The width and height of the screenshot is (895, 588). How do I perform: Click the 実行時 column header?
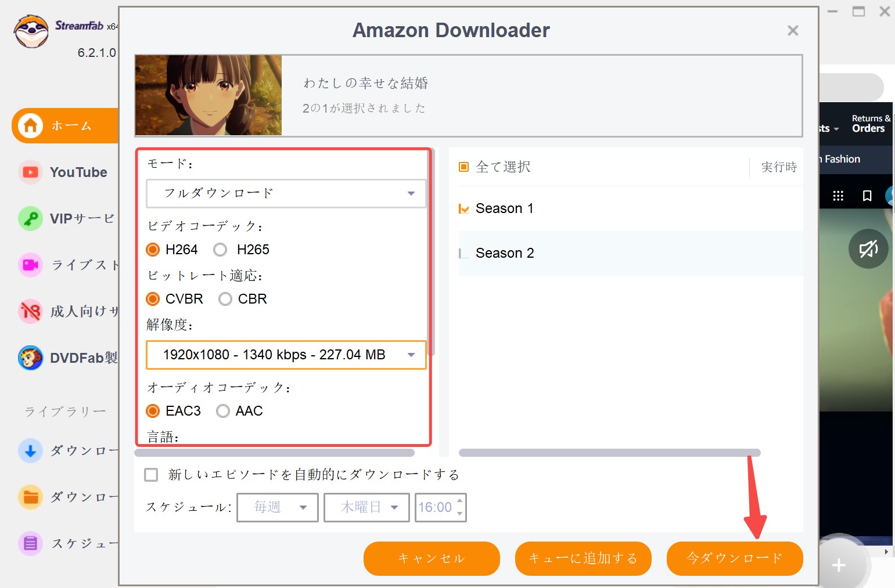click(779, 167)
